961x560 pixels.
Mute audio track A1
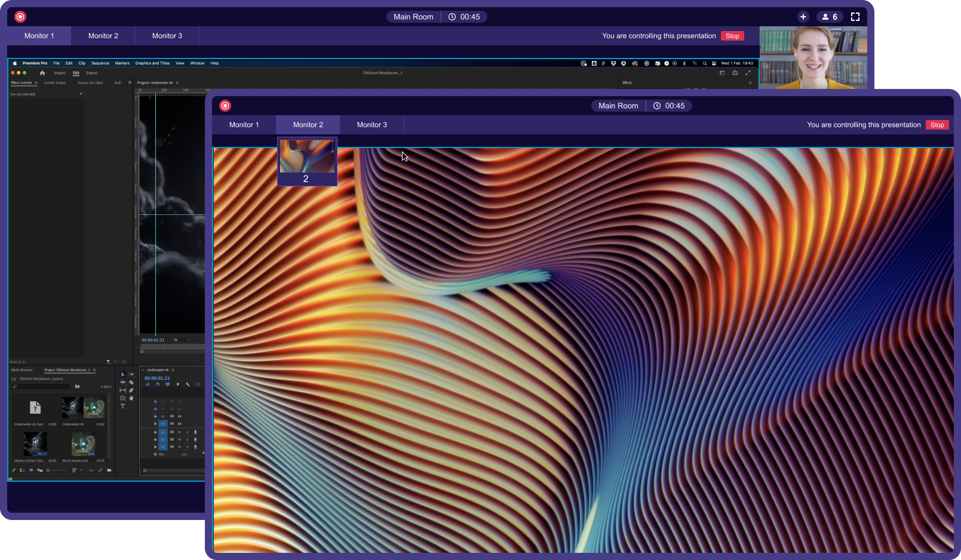point(179,432)
